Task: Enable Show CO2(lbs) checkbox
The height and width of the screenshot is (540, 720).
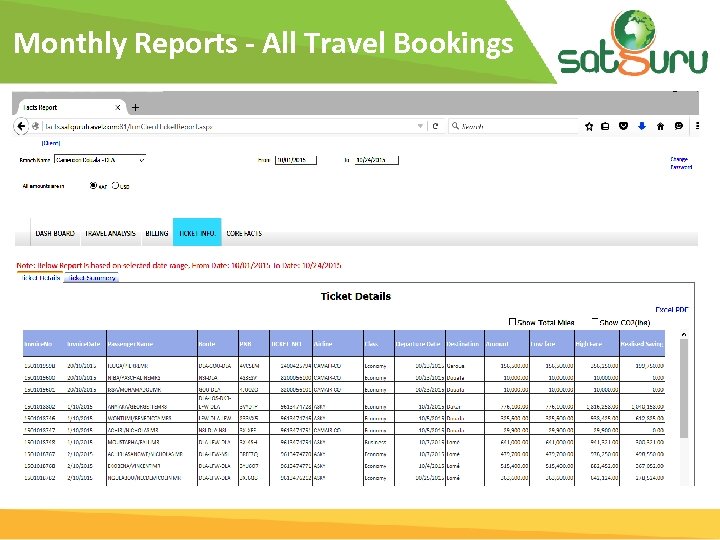Action: 595,321
